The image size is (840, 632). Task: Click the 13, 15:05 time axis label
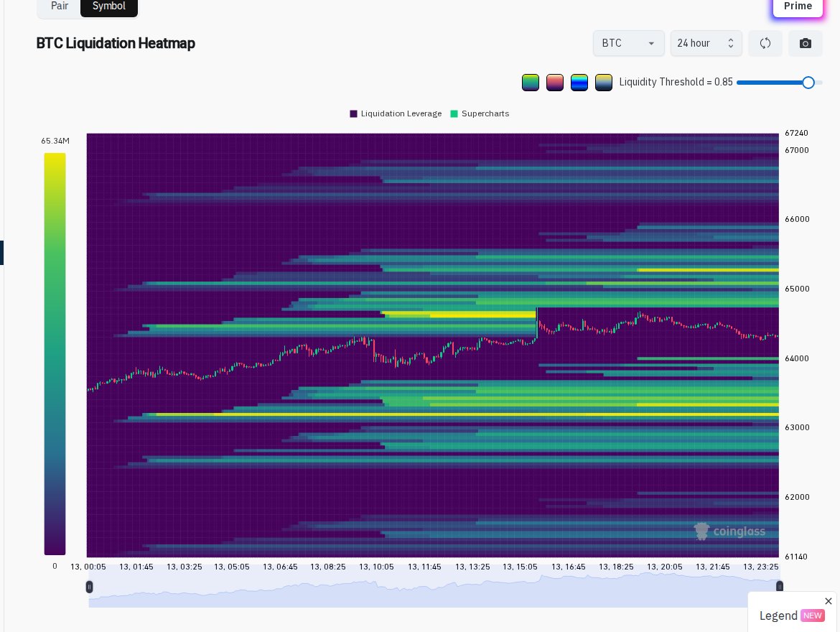[520, 567]
